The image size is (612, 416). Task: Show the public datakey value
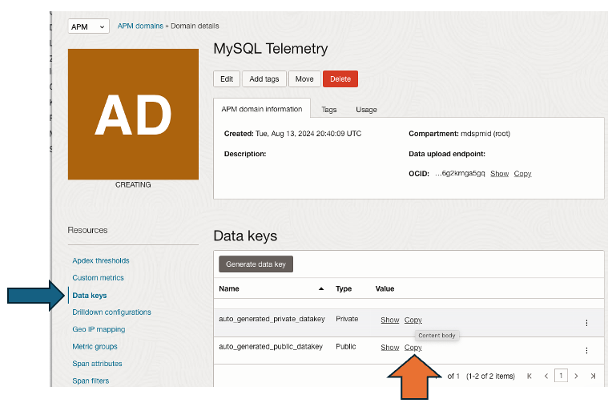(390, 347)
